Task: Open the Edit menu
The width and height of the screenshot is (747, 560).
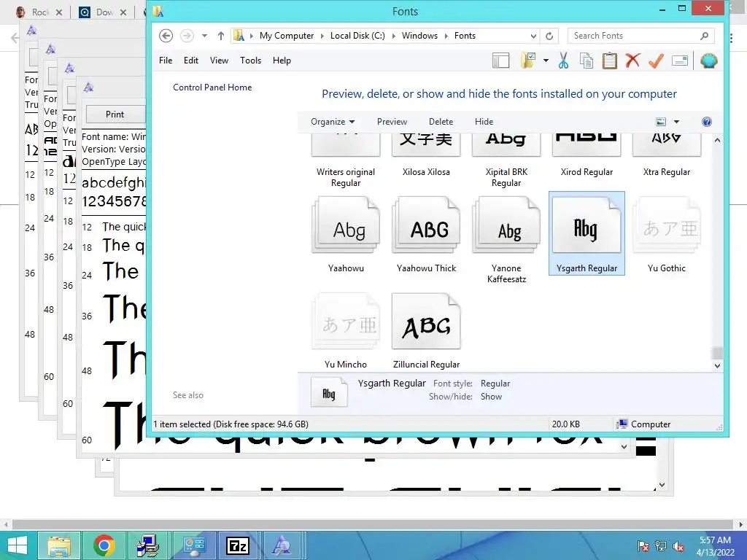Action: (x=191, y=61)
